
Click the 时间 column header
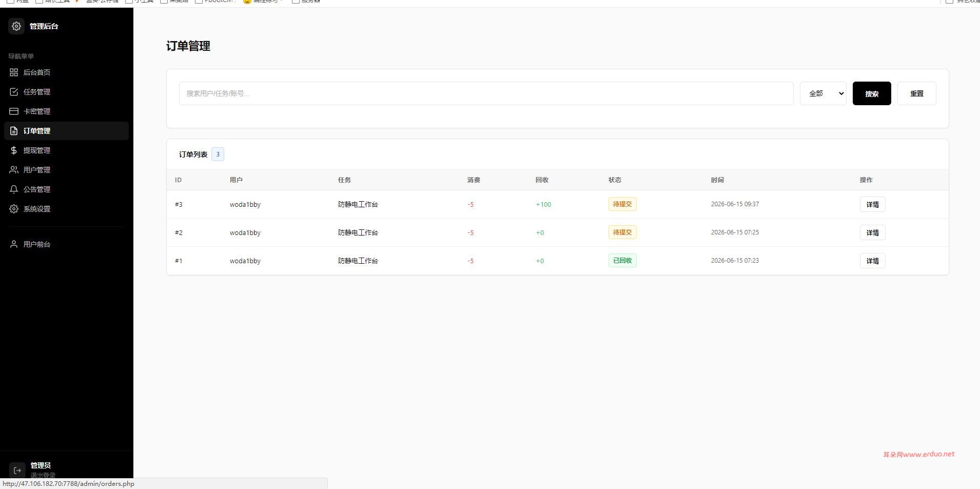point(717,180)
